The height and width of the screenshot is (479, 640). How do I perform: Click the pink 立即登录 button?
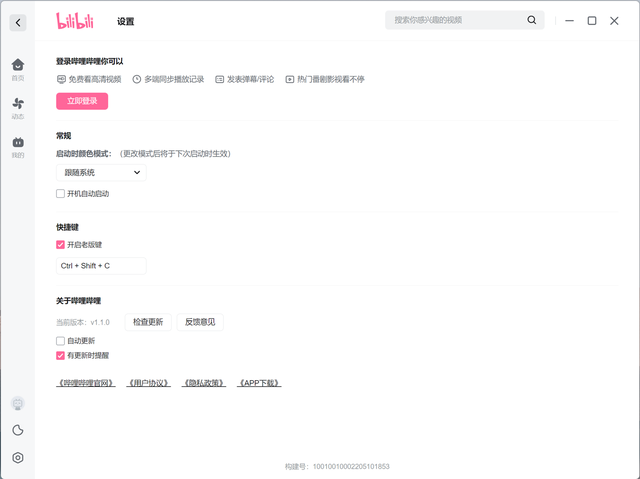tap(82, 101)
